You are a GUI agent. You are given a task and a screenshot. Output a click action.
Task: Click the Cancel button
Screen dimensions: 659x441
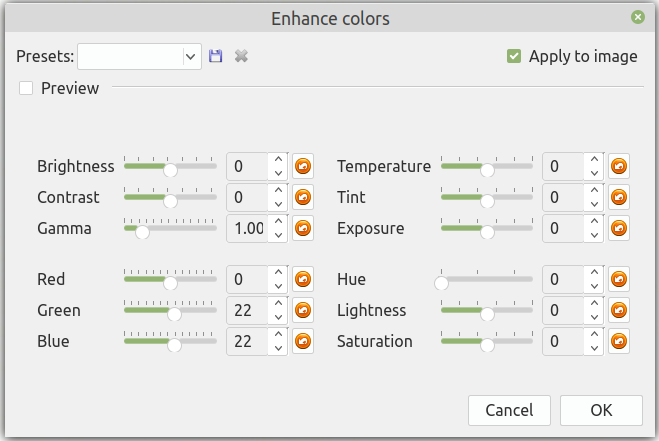[x=509, y=410]
